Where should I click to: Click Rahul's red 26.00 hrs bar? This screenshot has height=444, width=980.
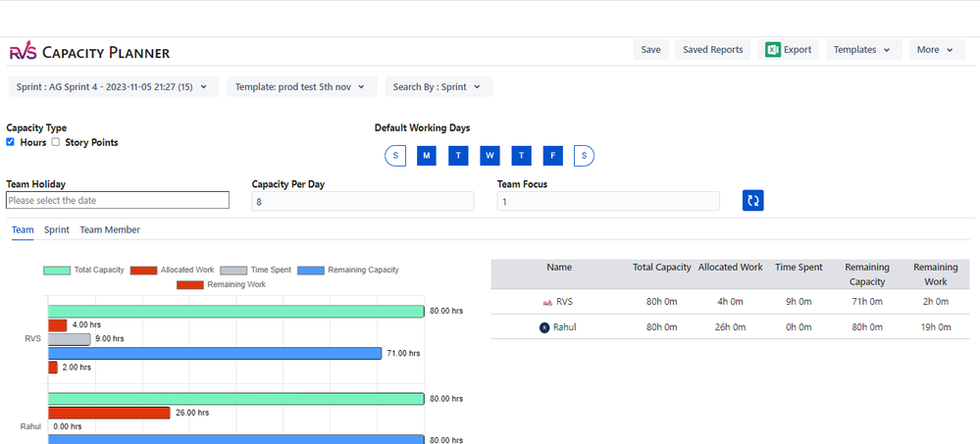tap(109, 413)
